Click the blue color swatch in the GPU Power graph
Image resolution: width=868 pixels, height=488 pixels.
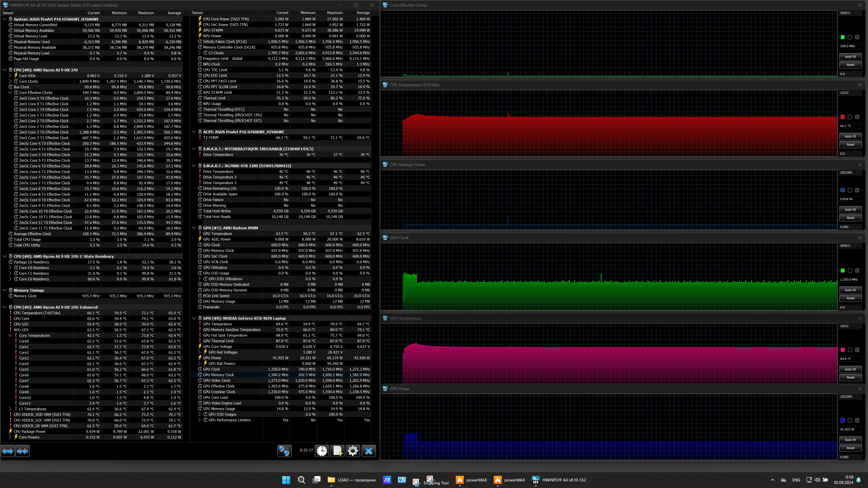coord(842,420)
